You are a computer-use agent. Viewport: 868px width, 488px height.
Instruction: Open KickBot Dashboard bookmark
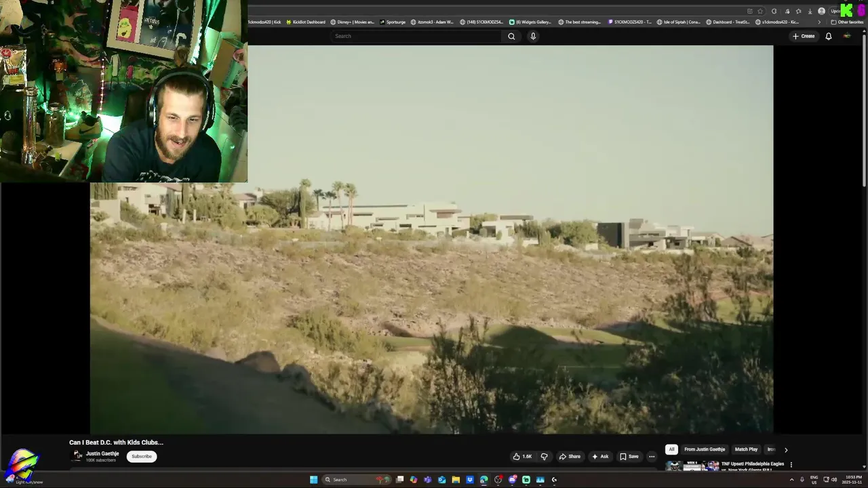(306, 22)
